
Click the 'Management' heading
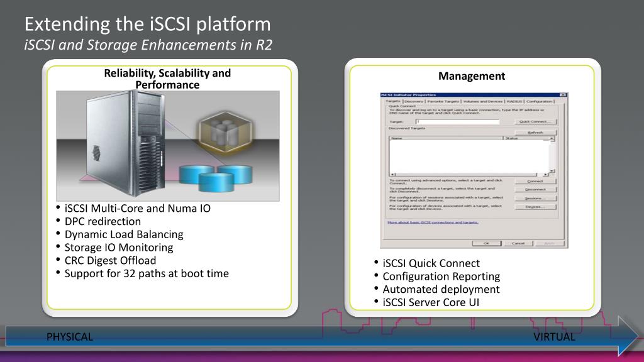click(472, 76)
